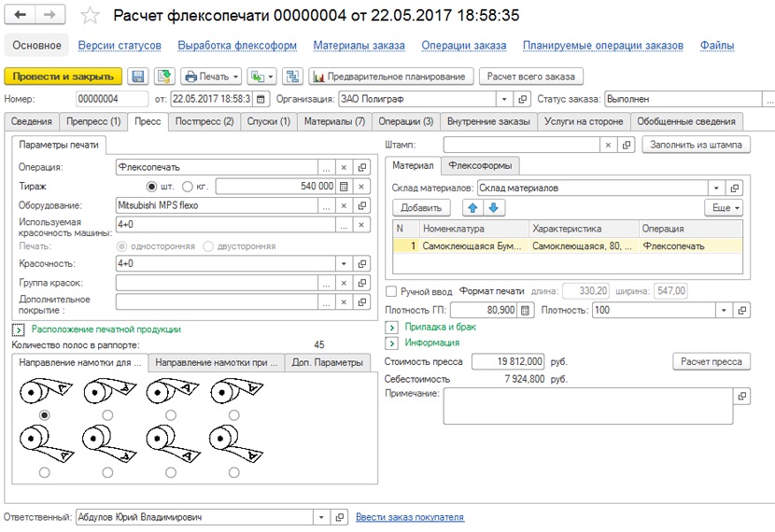Click the document structure icon in toolbar
The height and width of the screenshot is (532, 775).
pyautogui.click(x=292, y=77)
